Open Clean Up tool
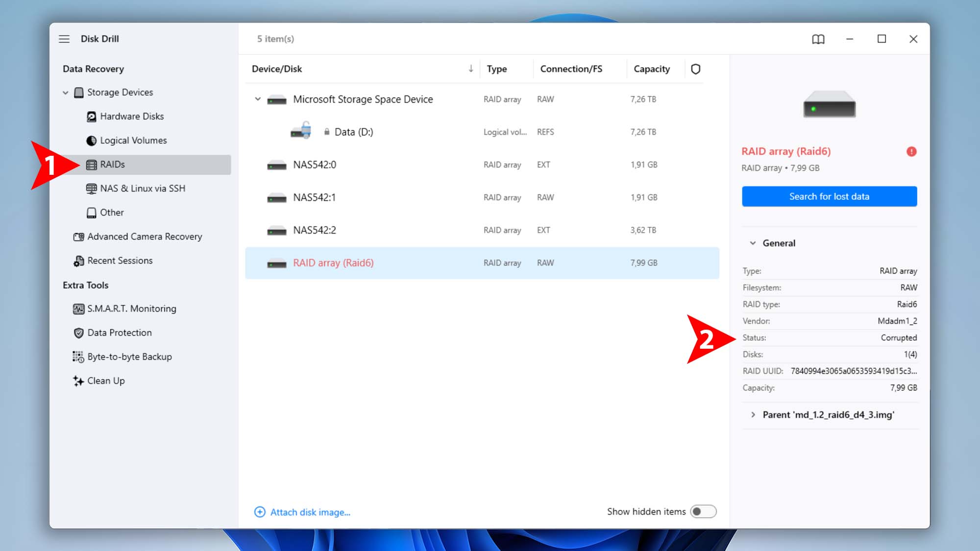The height and width of the screenshot is (551, 980). point(106,381)
